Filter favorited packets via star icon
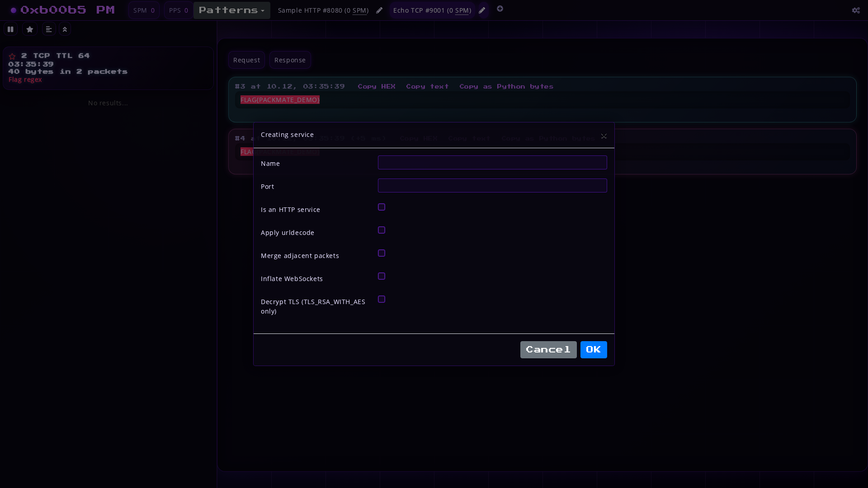Viewport: 868px width, 488px height. [29, 29]
